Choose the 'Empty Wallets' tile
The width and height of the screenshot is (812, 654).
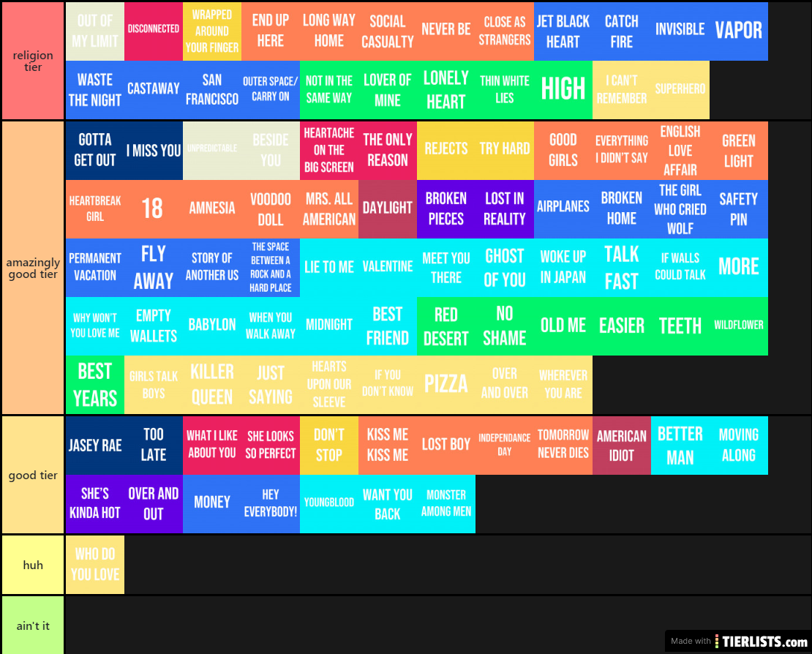pyautogui.click(x=154, y=326)
